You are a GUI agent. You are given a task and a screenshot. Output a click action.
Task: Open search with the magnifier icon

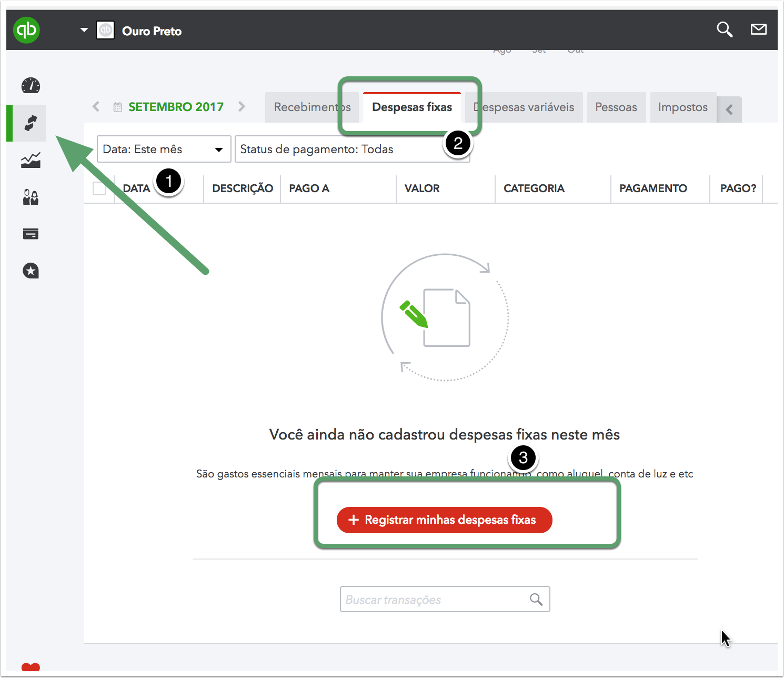[x=725, y=29]
